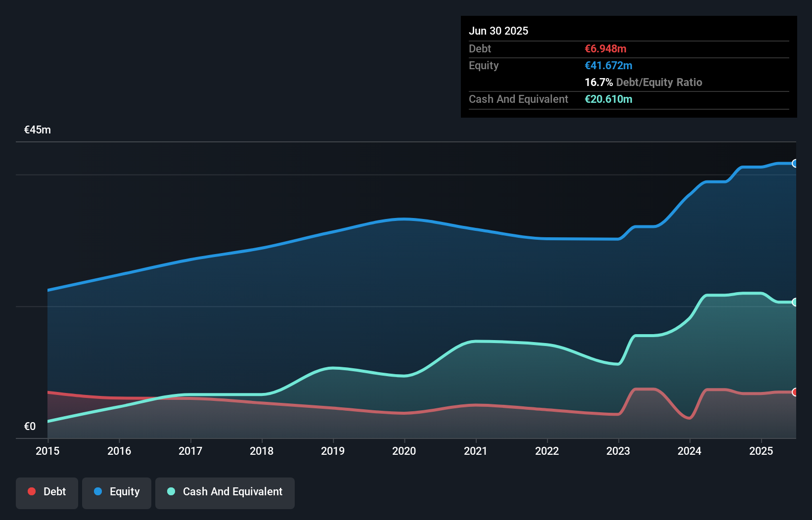This screenshot has height=520, width=812.
Task: Toggle the Debt series legend button
Action: [x=47, y=493]
